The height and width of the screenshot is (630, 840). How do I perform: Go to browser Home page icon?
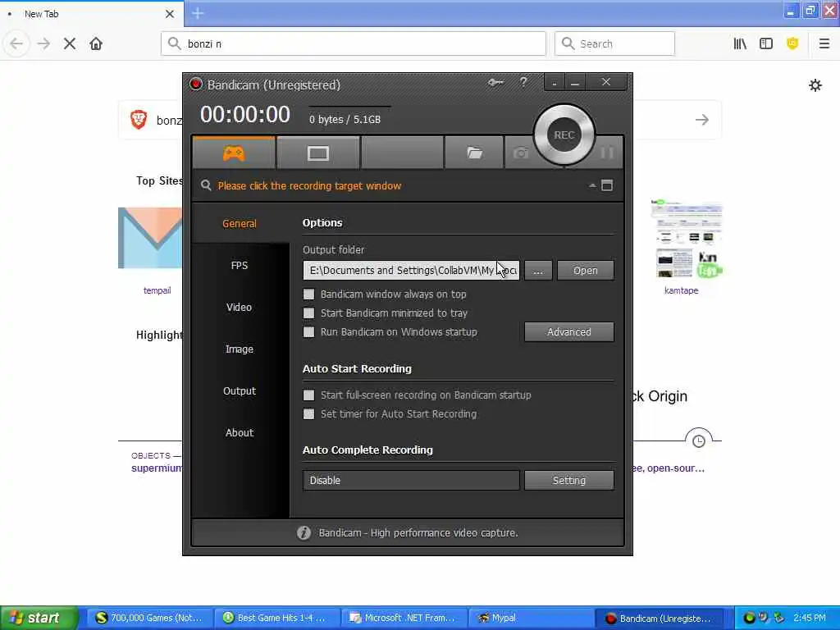click(96, 43)
